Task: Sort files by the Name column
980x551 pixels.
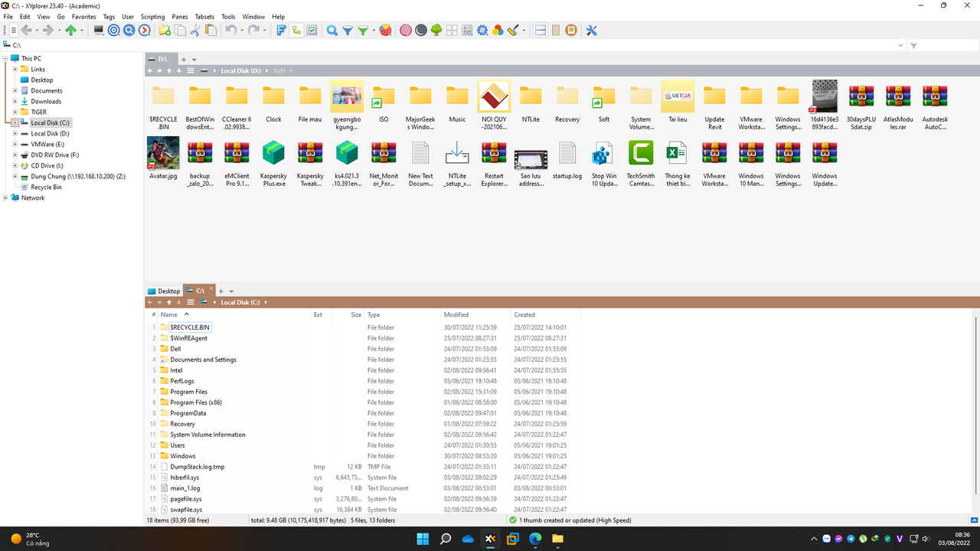Action: coord(170,315)
